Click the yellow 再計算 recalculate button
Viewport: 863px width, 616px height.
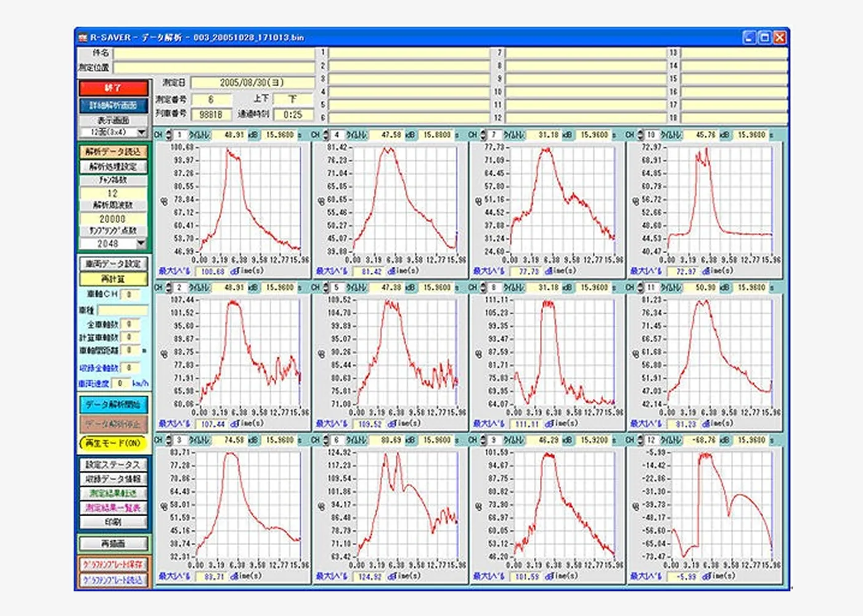[x=113, y=279]
